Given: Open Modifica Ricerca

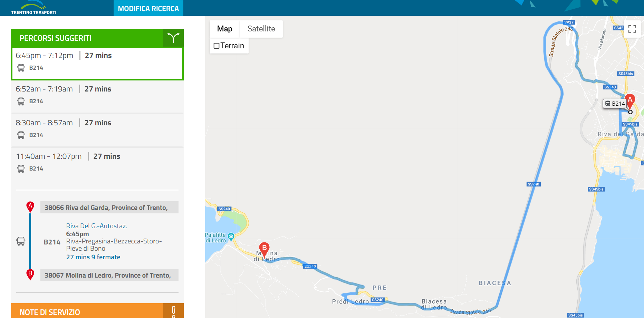Looking at the screenshot, I should (x=148, y=8).
